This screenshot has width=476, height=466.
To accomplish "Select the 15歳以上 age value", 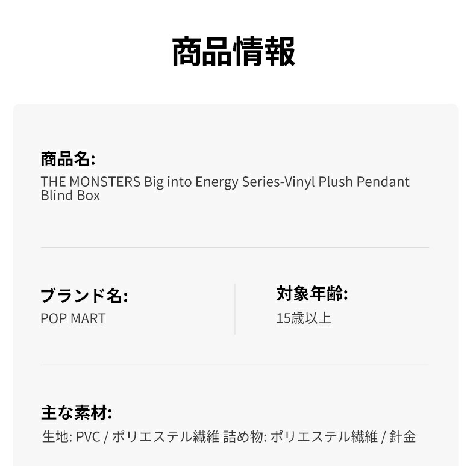I will pos(304,318).
